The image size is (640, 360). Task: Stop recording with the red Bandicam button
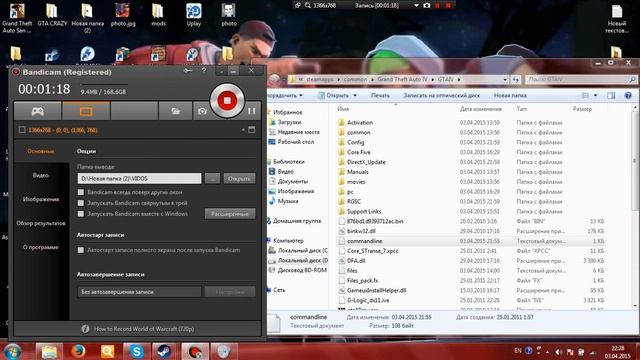pyautogui.click(x=227, y=100)
